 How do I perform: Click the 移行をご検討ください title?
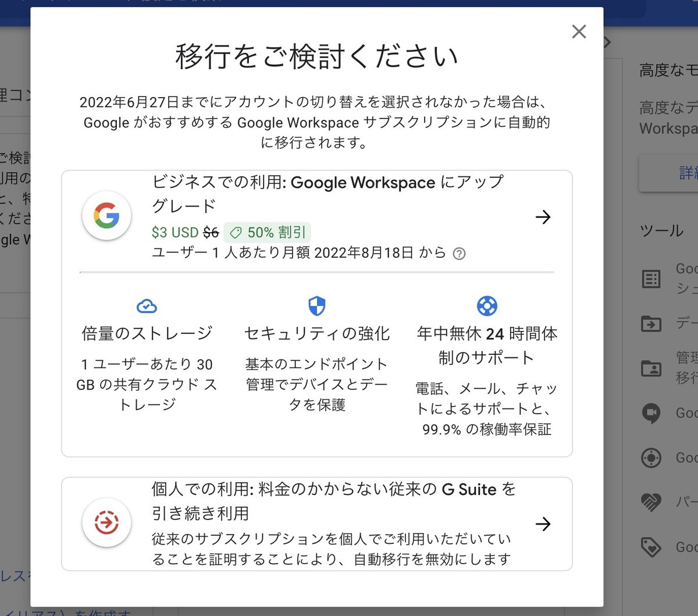tap(317, 57)
